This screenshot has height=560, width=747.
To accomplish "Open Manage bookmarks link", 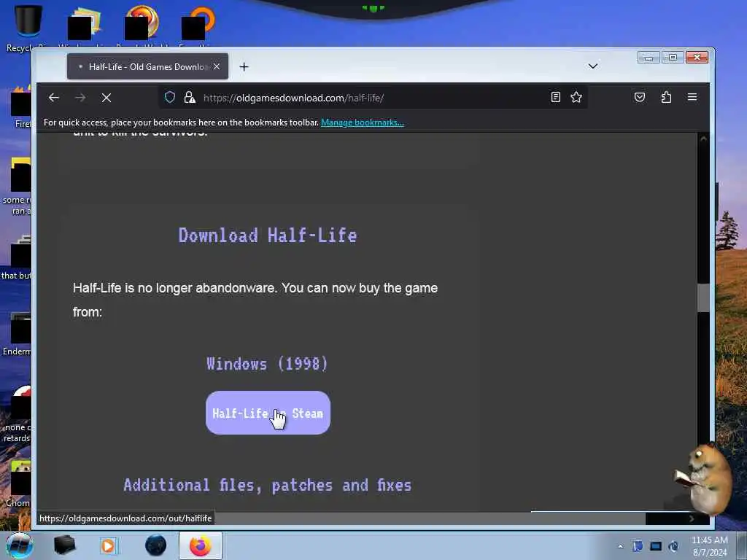I will point(362,122).
